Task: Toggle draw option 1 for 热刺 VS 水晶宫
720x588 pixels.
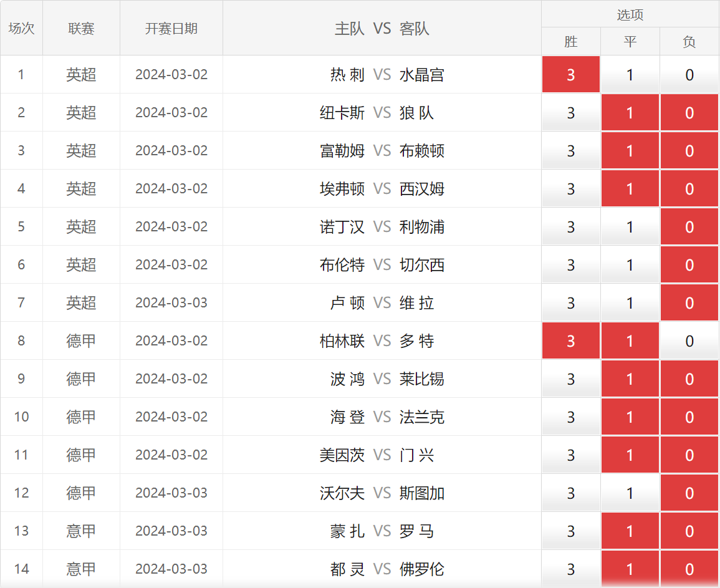Action: coord(630,74)
